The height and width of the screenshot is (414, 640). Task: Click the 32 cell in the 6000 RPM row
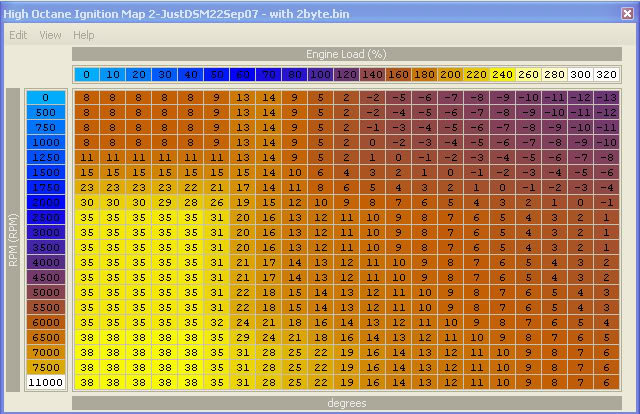[216, 323]
